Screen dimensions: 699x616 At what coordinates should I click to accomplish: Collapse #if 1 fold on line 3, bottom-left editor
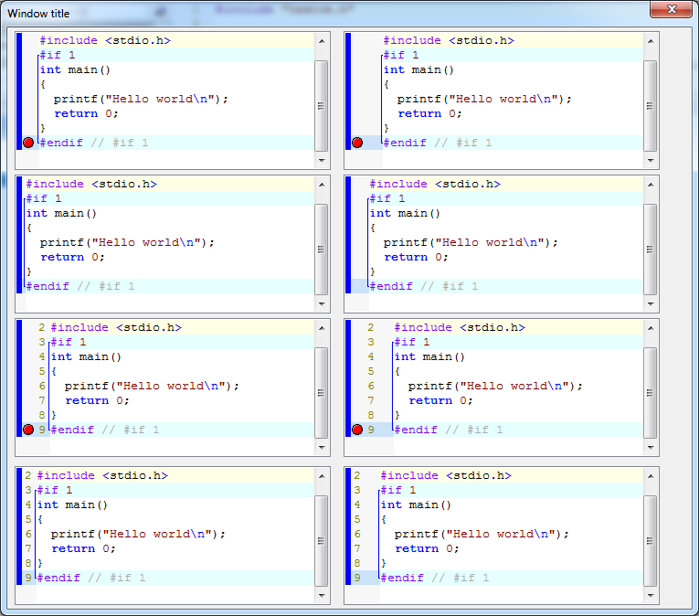[36, 490]
